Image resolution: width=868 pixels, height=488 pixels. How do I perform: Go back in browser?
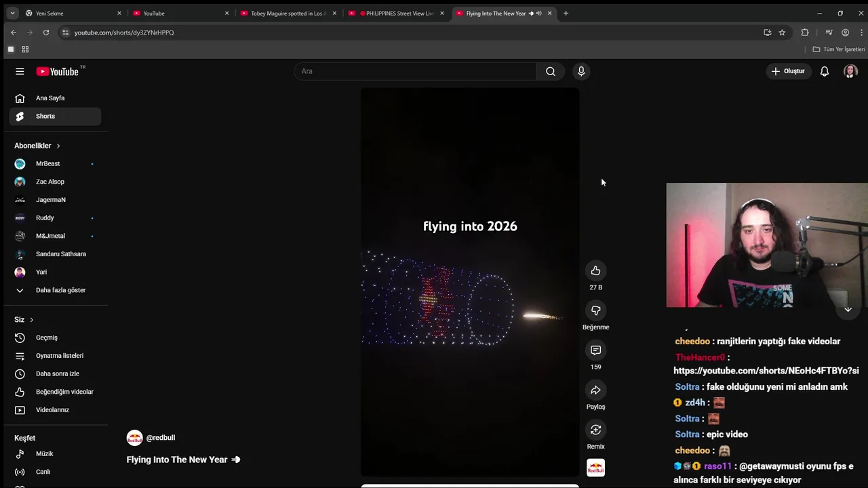point(13,33)
